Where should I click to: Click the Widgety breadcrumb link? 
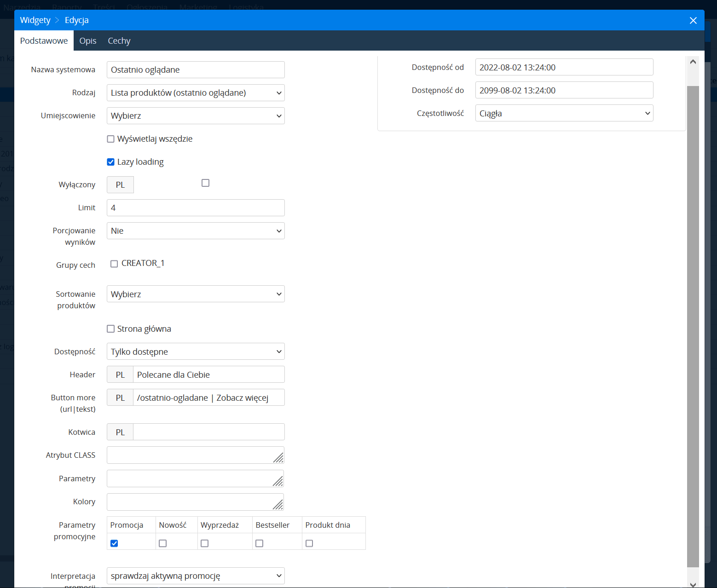tap(35, 20)
